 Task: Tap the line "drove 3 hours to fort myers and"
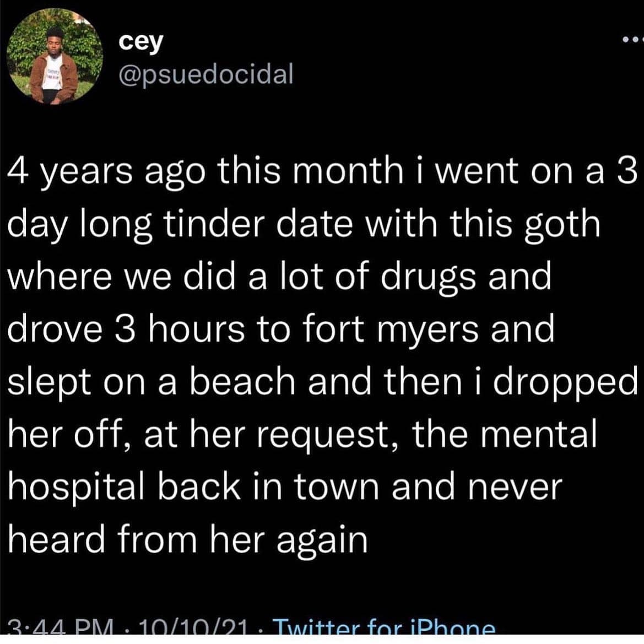click(280, 329)
